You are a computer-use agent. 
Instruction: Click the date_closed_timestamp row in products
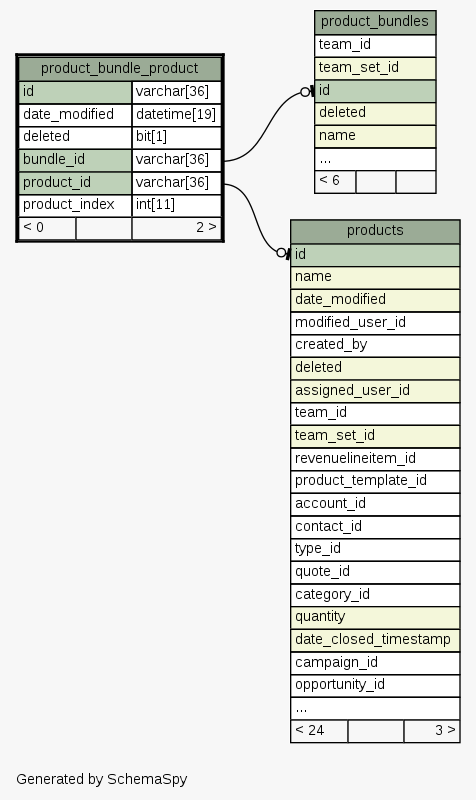point(375,640)
